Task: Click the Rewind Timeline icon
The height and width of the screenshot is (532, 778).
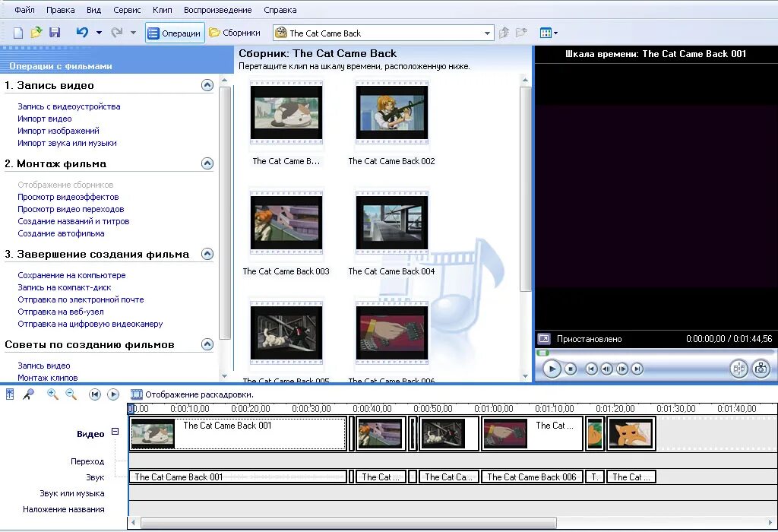Action: point(95,394)
